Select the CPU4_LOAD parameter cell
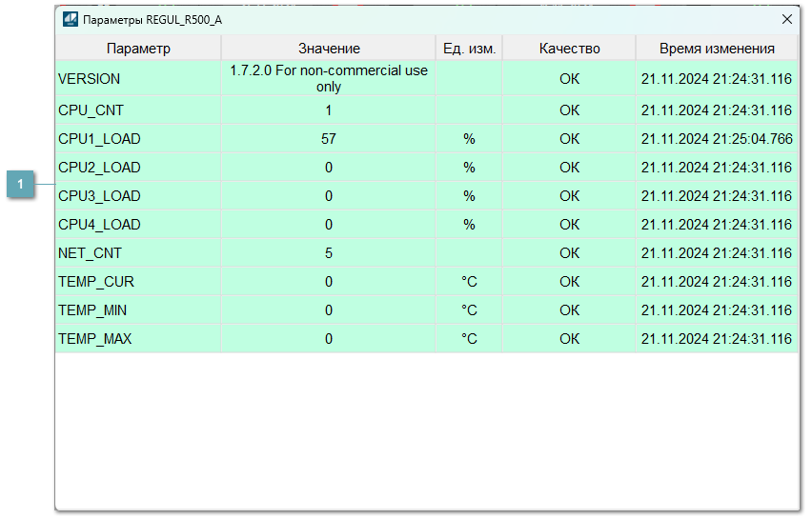This screenshot has width=812, height=519. coord(138,224)
